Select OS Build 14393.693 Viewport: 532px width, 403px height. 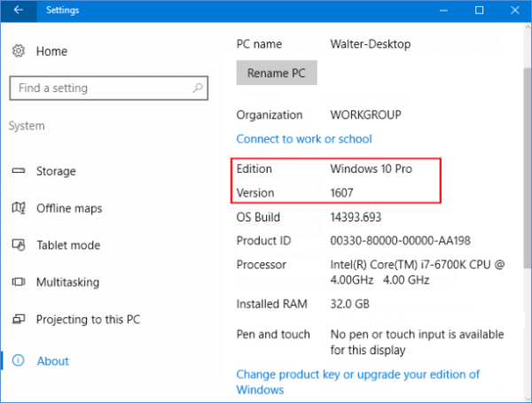(x=356, y=217)
